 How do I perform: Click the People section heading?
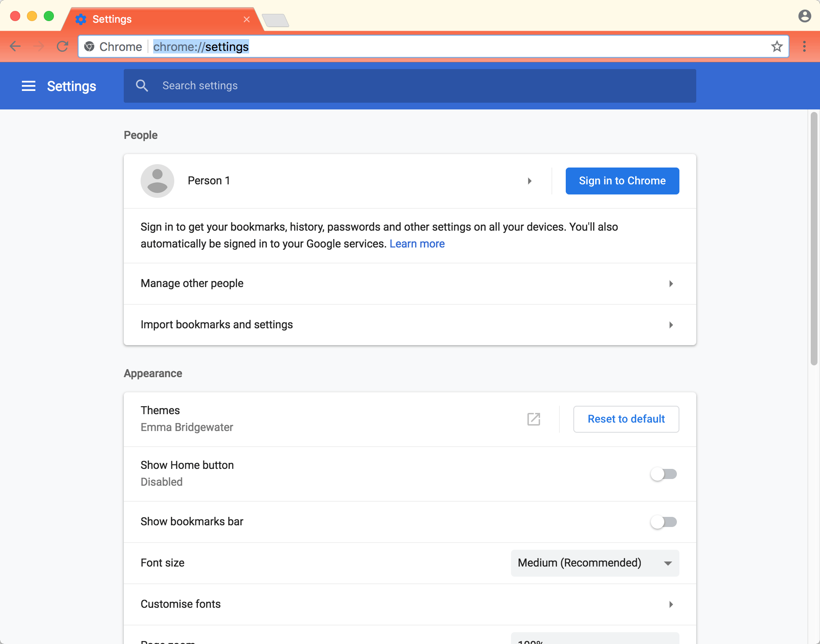pos(141,136)
